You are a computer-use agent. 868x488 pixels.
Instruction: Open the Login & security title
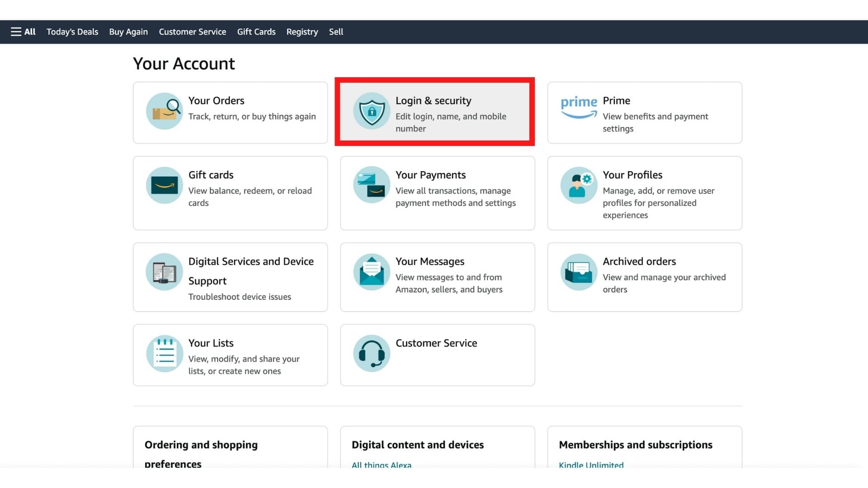[433, 100]
